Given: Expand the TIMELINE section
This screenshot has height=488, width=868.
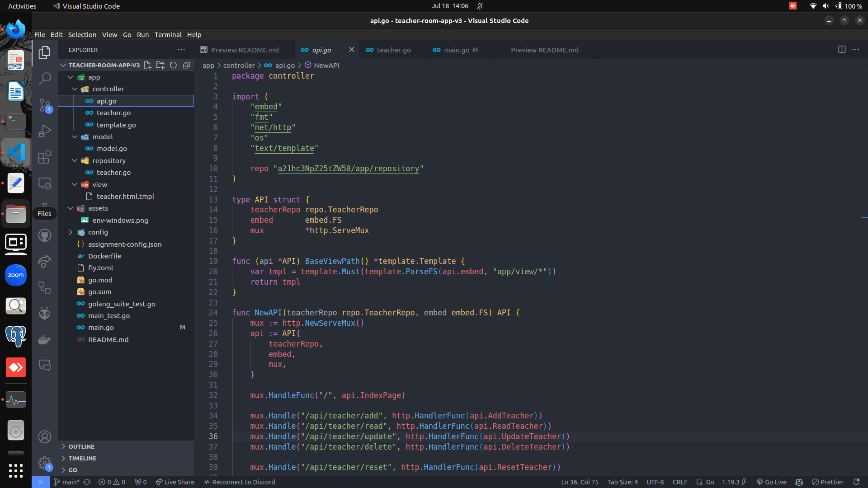Looking at the screenshot, I should coord(82,458).
